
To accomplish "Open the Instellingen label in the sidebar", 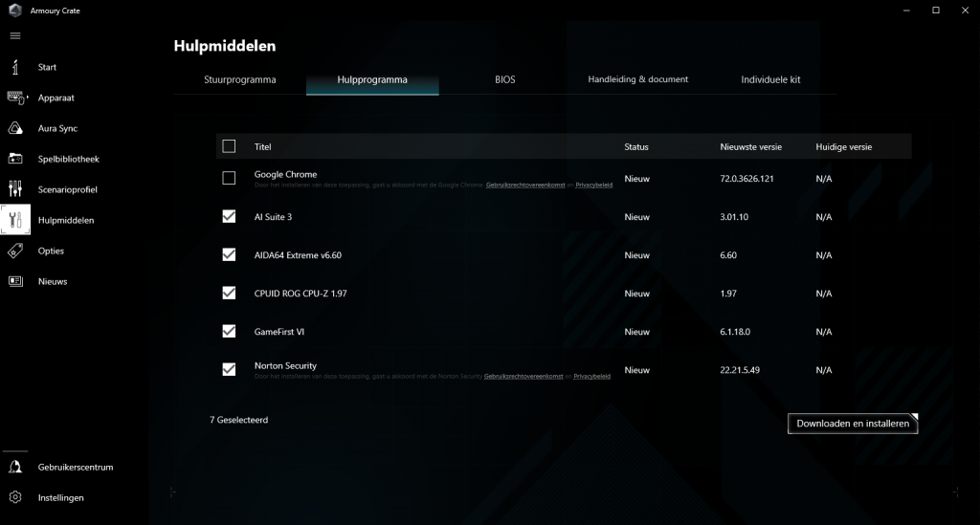I will coord(60,497).
